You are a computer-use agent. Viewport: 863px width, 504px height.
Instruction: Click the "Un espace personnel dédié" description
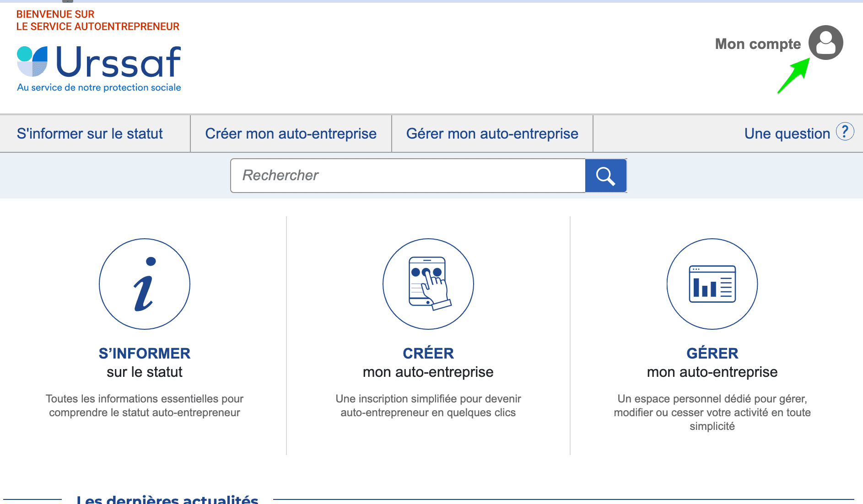tap(712, 412)
